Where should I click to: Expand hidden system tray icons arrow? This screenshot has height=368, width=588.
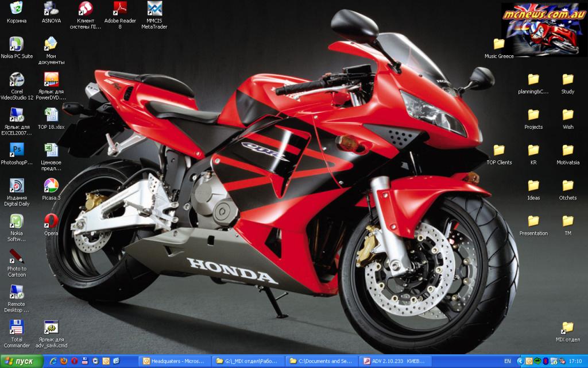(x=520, y=361)
